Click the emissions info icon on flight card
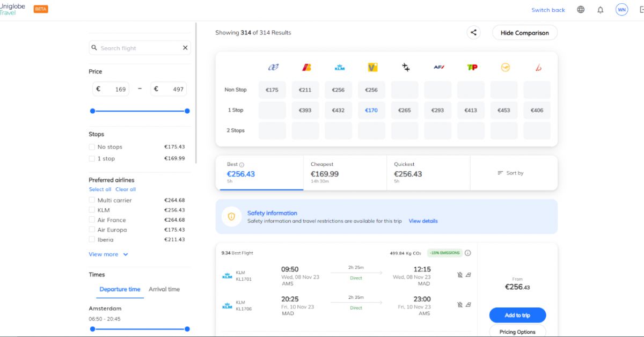The height and width of the screenshot is (337, 644). pos(467,253)
